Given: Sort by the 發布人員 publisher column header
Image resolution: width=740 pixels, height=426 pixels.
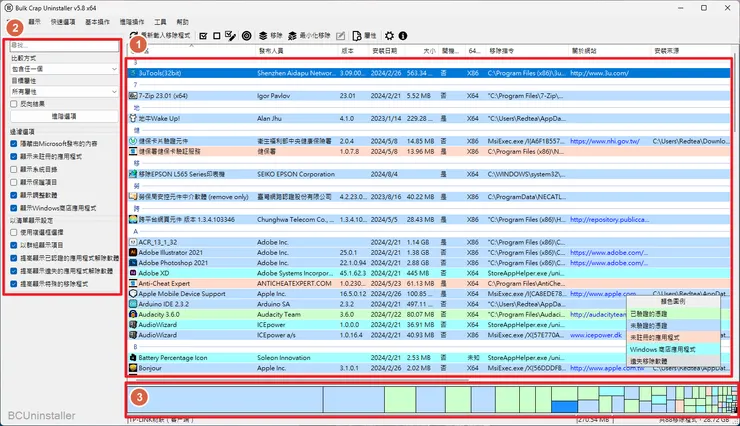Looking at the screenshot, I should 296,50.
